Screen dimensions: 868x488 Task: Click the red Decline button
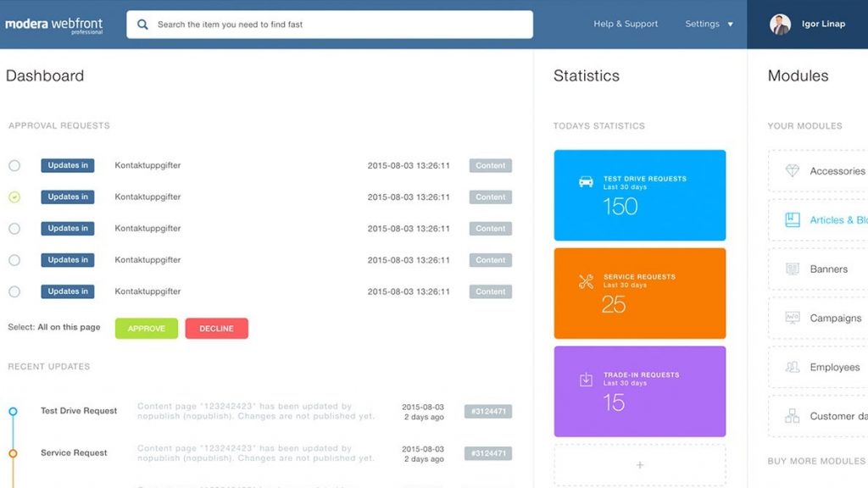(x=216, y=329)
